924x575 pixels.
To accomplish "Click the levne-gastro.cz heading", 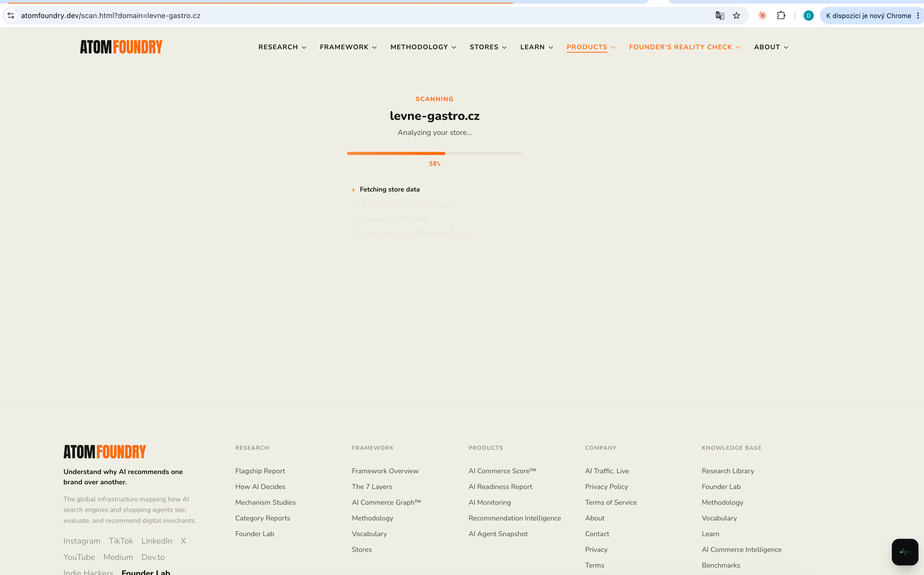I will click(435, 116).
